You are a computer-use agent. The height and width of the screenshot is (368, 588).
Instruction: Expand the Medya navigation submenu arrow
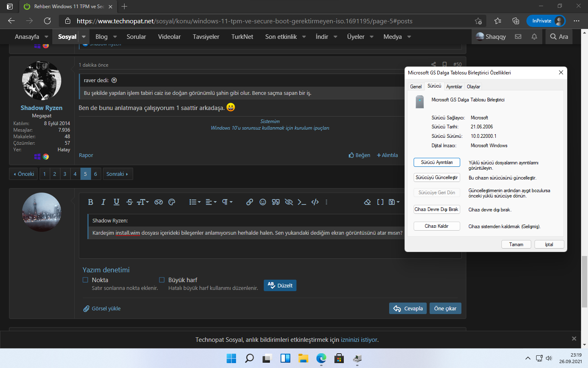pos(409,37)
